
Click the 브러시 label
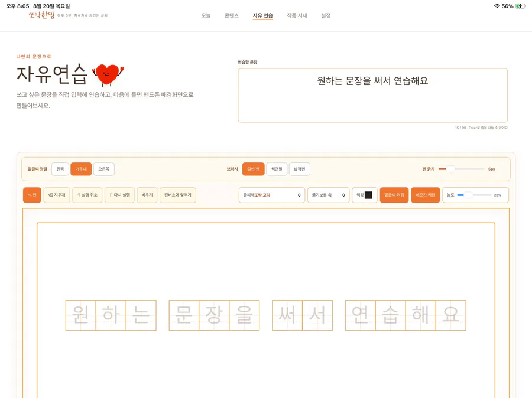click(232, 169)
